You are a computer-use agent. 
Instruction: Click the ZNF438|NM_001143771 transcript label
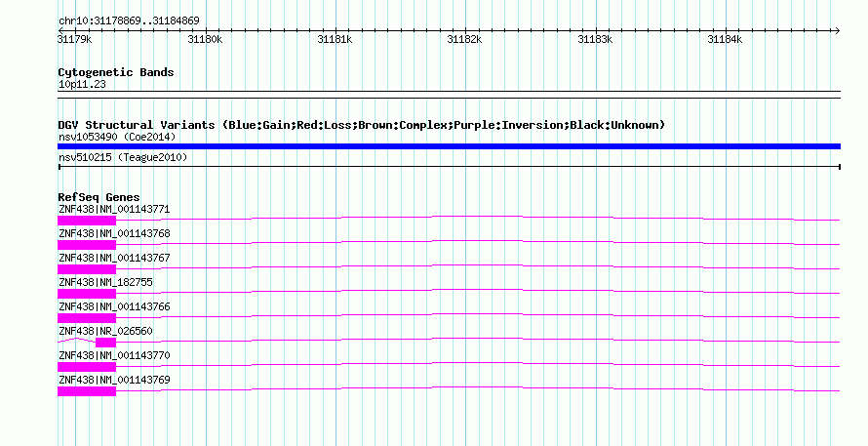pos(114,210)
